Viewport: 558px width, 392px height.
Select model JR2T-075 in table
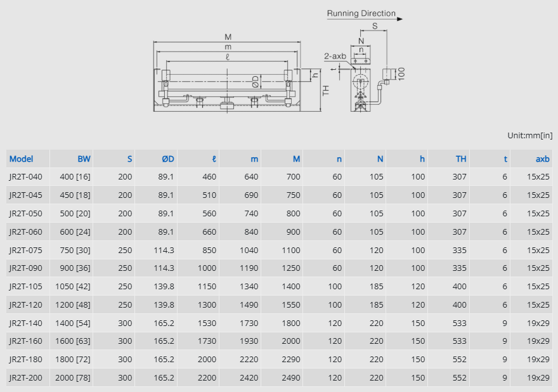click(25, 250)
